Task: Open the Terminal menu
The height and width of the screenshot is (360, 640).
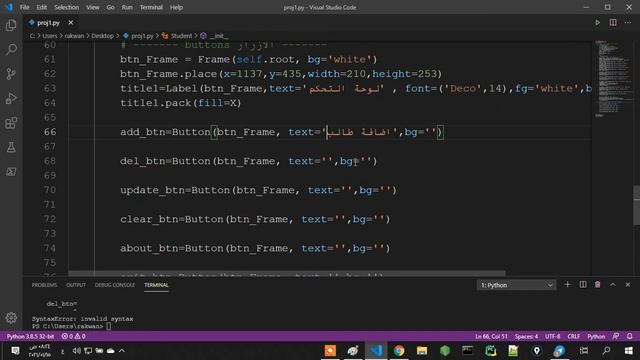Action: coord(151,7)
